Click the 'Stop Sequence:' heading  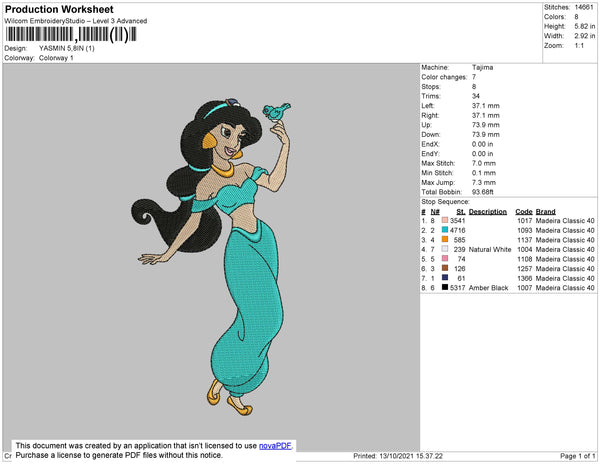(445, 202)
